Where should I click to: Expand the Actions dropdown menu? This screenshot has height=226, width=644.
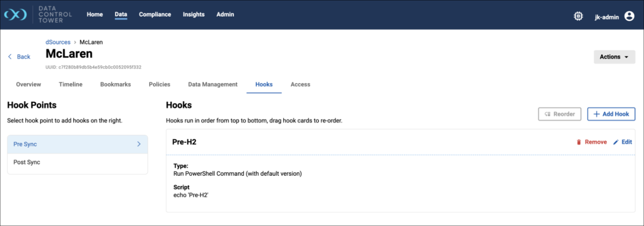pyautogui.click(x=614, y=57)
